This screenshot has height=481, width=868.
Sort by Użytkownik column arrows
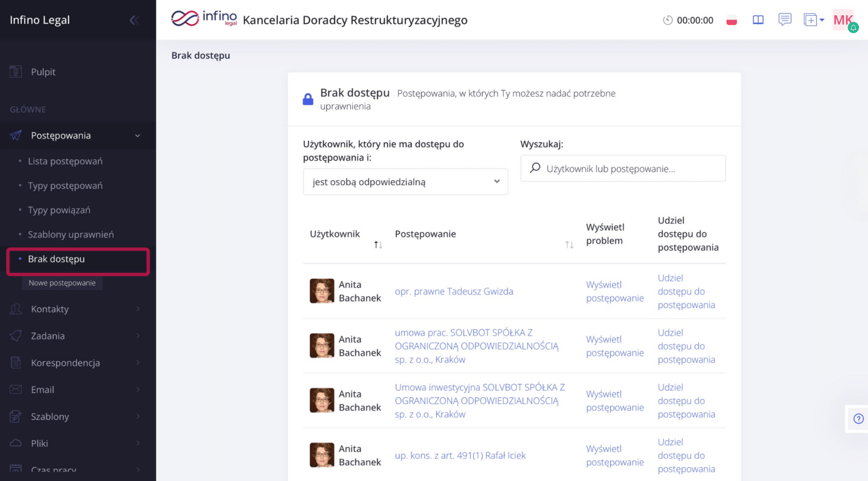click(x=378, y=245)
